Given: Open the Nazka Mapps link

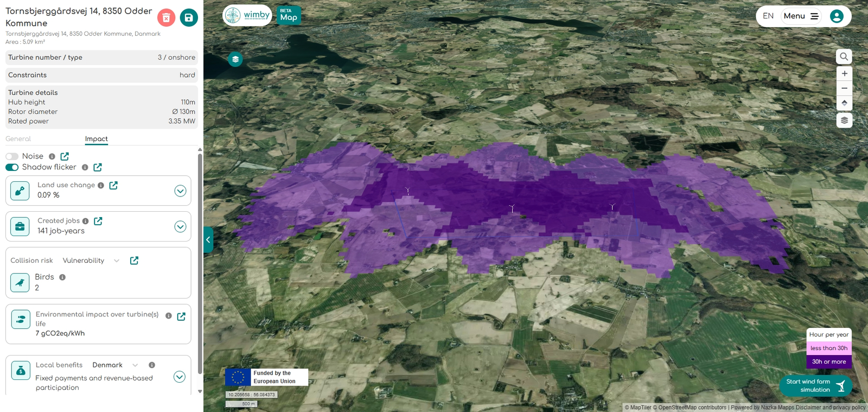Looking at the screenshot, I should [777, 408].
